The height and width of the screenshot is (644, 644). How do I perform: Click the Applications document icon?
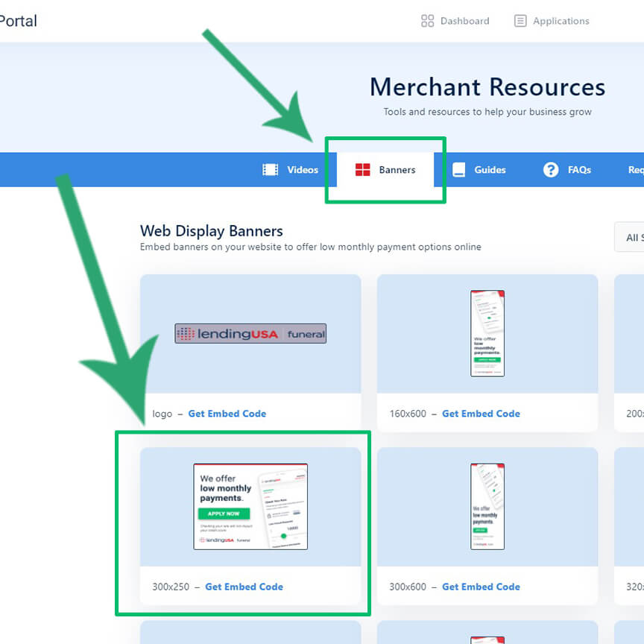(x=520, y=21)
